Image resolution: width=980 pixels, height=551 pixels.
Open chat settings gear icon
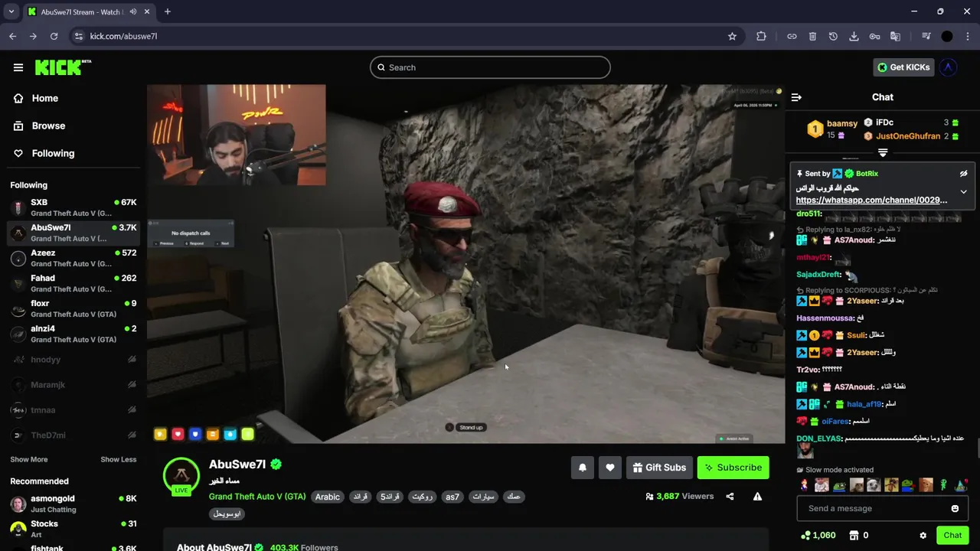[x=923, y=536]
